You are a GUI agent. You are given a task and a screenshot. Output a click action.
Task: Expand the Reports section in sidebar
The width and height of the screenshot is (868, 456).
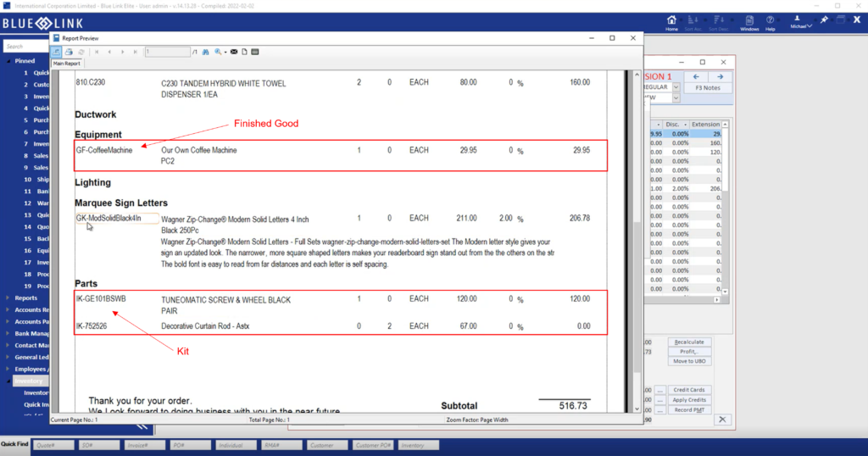pos(25,298)
